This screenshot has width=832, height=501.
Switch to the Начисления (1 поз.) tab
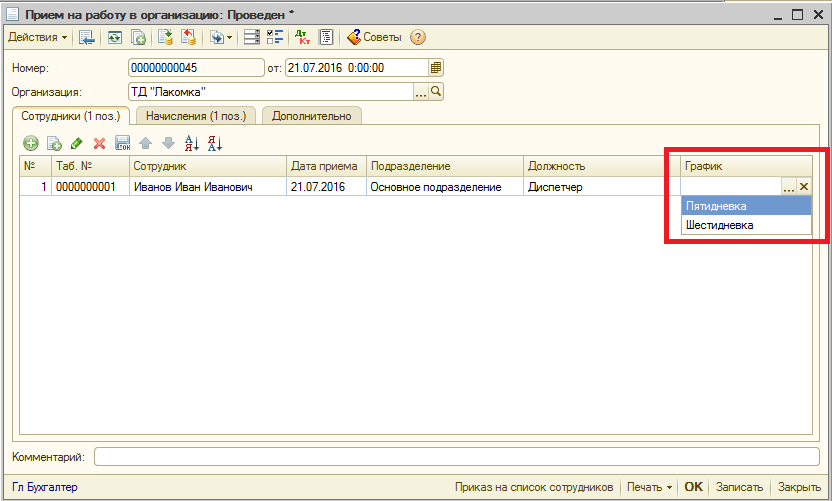click(x=196, y=116)
